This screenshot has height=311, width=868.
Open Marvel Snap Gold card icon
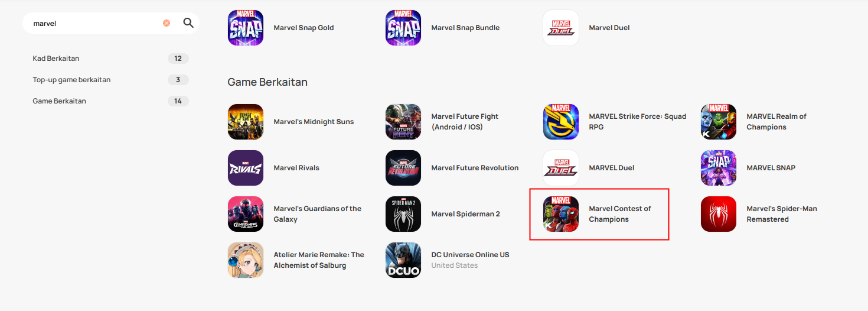[246, 28]
